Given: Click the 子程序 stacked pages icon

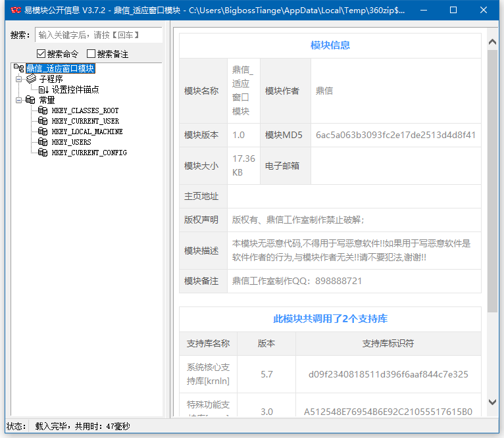Looking at the screenshot, I should (x=31, y=79).
